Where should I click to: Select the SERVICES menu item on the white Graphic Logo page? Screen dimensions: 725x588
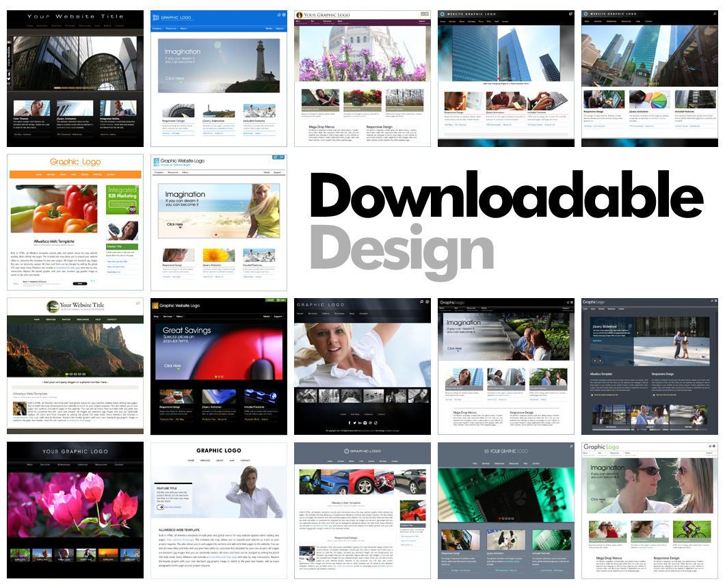(x=205, y=460)
